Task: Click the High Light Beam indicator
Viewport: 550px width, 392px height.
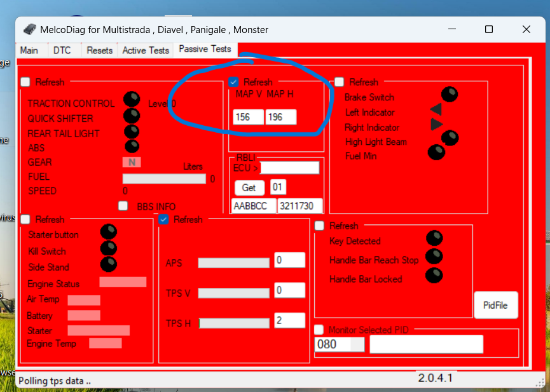Action: click(x=450, y=138)
